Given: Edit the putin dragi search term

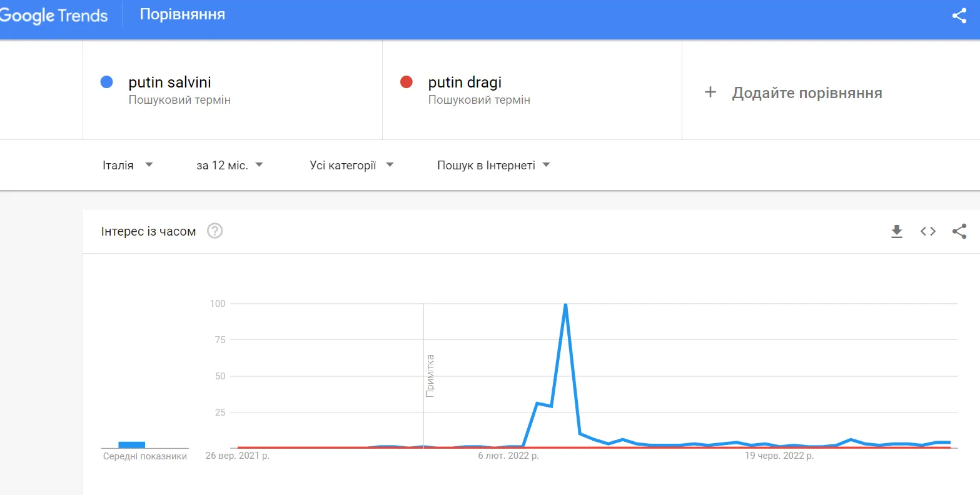Looking at the screenshot, I should pos(465,82).
